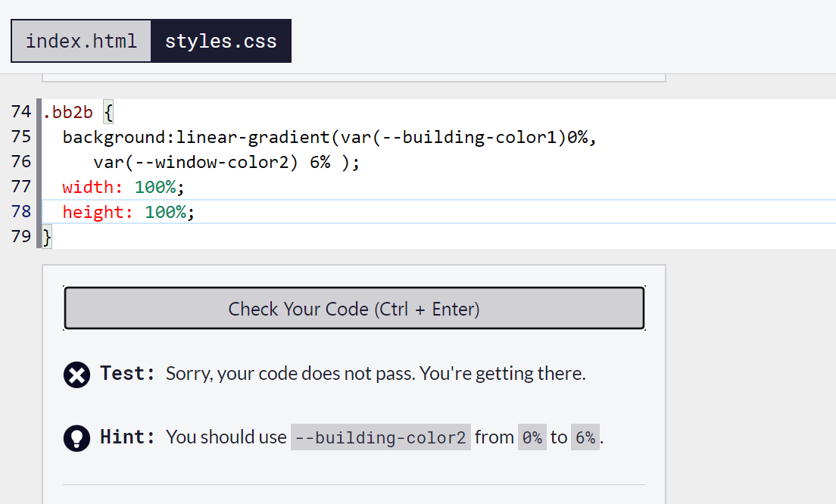Switch to the index.html tab
This screenshot has width=836, height=504.
81,41
